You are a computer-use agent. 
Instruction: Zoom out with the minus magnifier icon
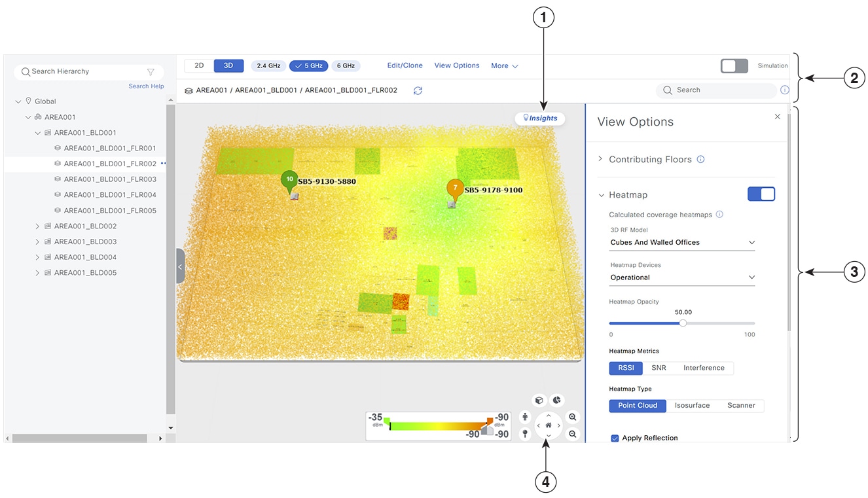pos(573,434)
